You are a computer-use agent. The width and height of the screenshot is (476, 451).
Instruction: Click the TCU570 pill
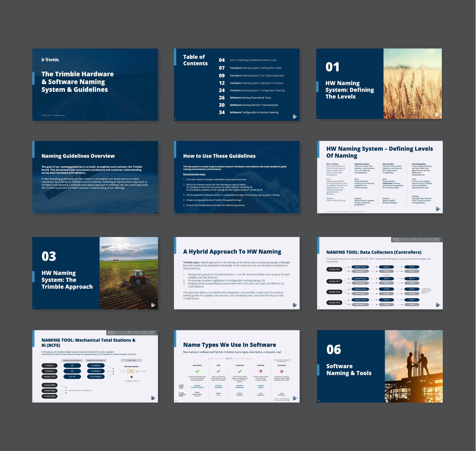412,294
